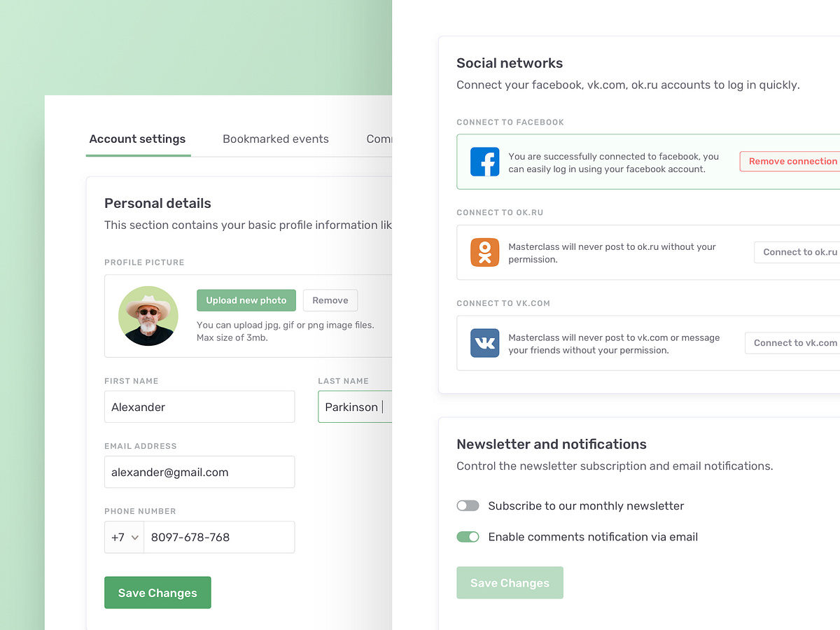
Task: Remove the current profile photo
Action: (330, 300)
